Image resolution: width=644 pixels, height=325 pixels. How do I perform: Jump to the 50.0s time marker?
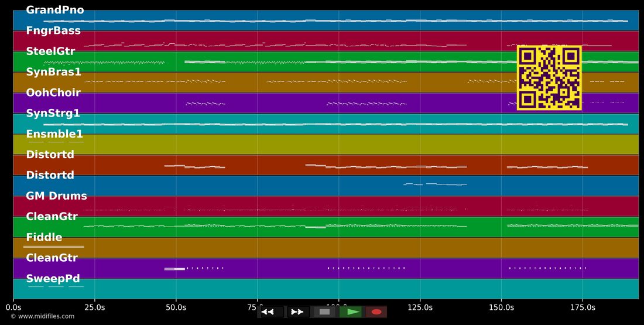[176, 307]
